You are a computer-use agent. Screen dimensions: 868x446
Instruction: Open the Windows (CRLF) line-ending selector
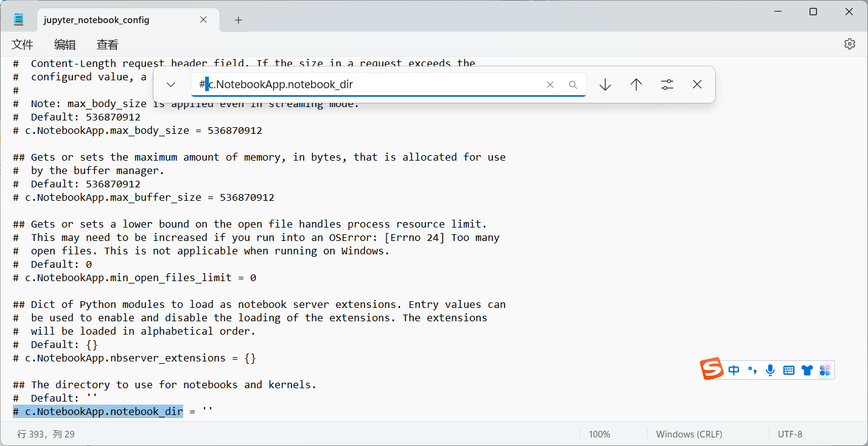(x=689, y=434)
